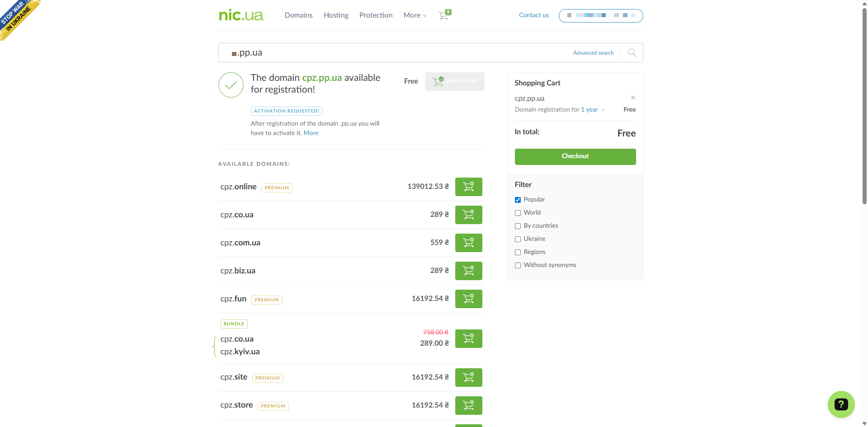Open the Domains menu item
Screen dimensions: 868x427
point(298,15)
